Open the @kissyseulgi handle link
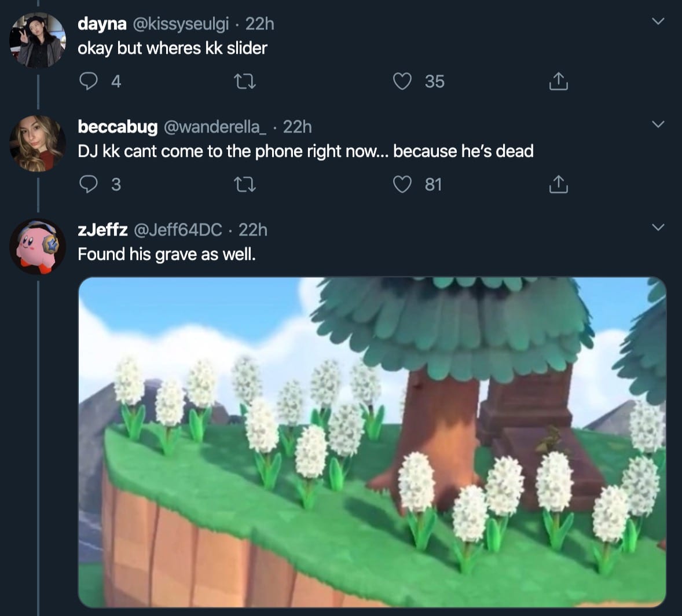This screenshot has width=682, height=616. [181, 24]
